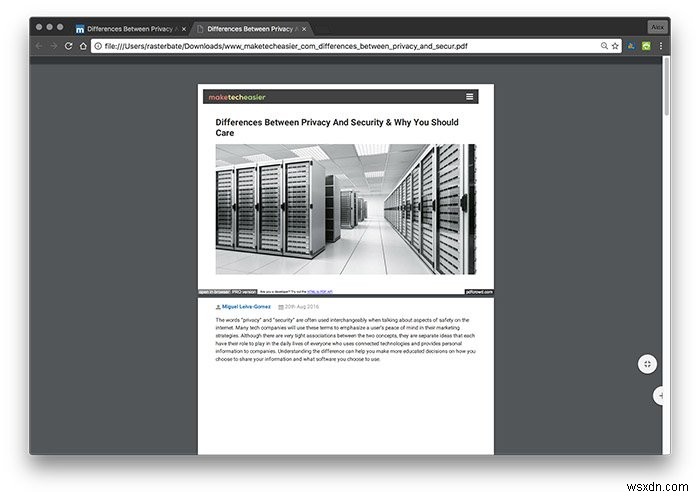This screenshot has height=497, width=700.
Task: Go forward with the browser forward arrow
Action: point(54,46)
